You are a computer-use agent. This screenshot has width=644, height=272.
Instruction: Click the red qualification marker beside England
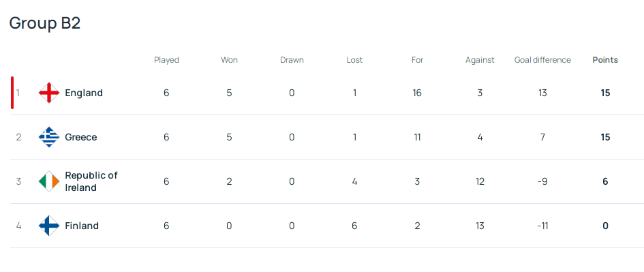tap(12, 93)
